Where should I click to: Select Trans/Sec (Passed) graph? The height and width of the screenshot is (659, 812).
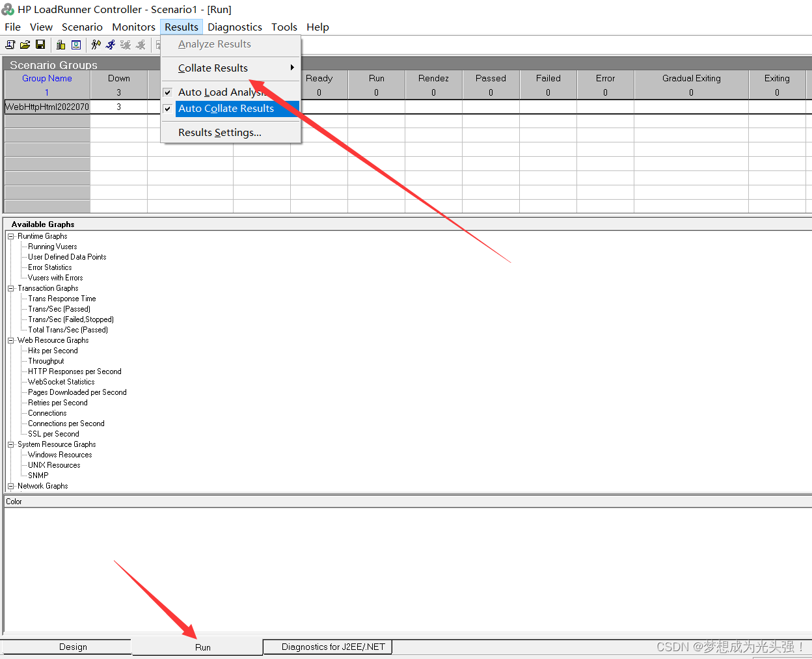[59, 309]
